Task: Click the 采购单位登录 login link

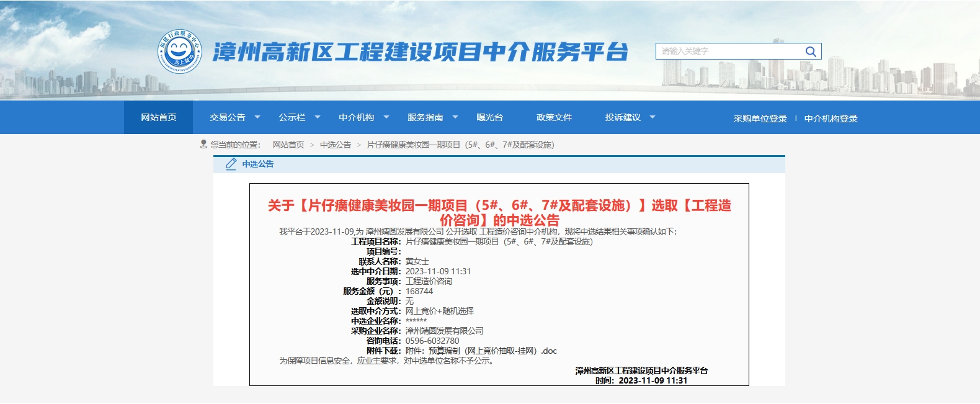Action: tap(760, 119)
